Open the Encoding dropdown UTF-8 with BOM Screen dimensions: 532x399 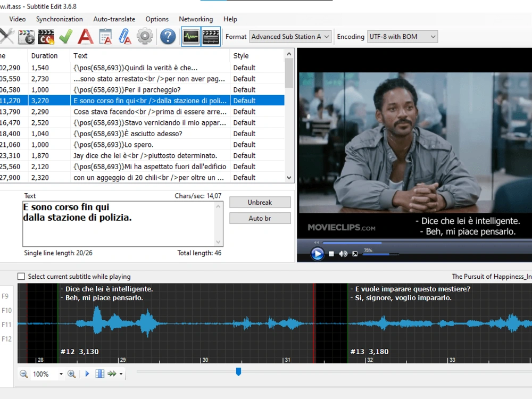(x=402, y=37)
